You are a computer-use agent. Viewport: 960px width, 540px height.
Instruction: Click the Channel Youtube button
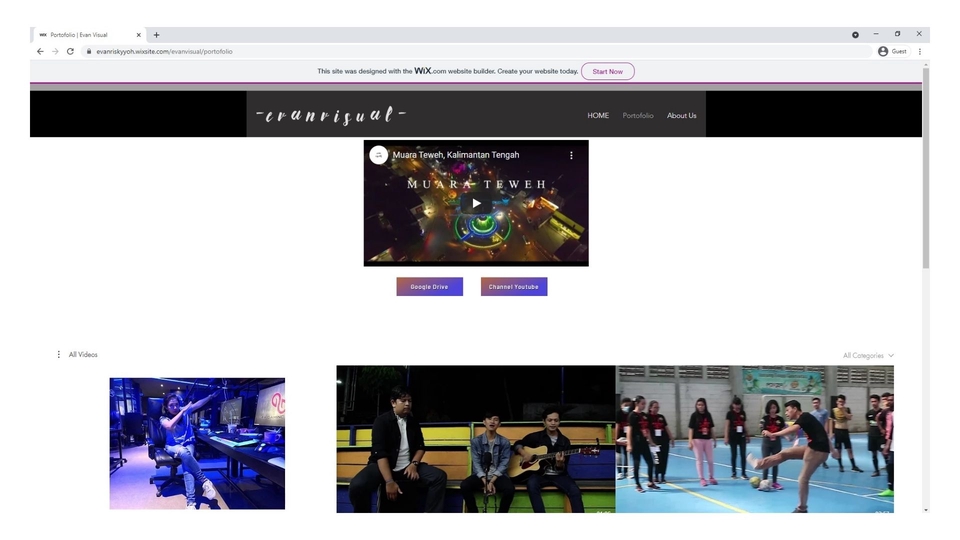pos(514,287)
